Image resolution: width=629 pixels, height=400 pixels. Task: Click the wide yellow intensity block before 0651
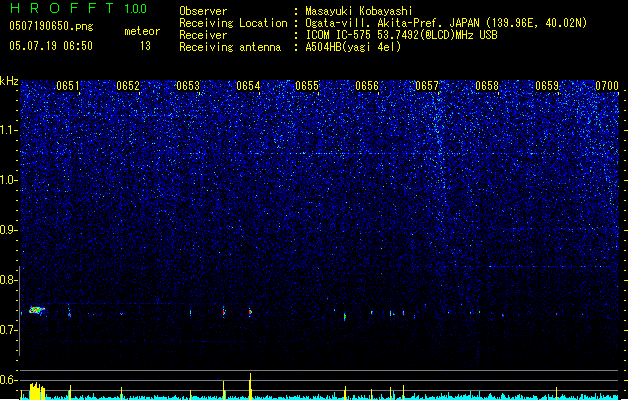coord(37,391)
